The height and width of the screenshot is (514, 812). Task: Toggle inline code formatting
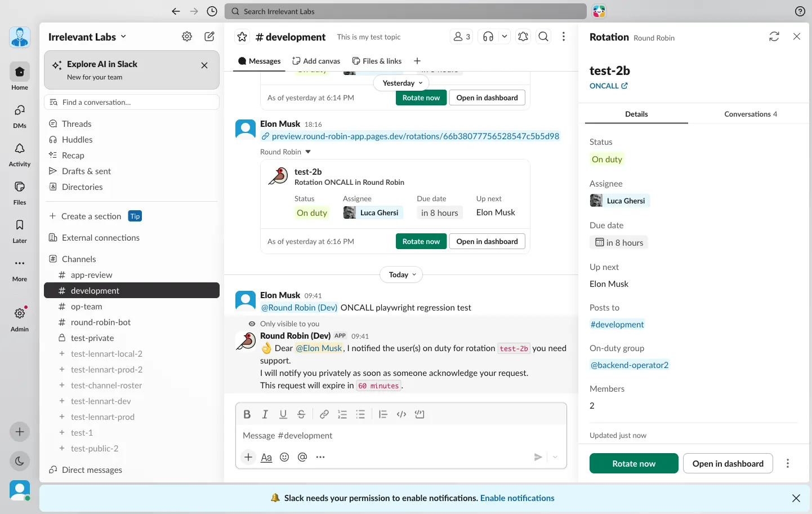[401, 414]
